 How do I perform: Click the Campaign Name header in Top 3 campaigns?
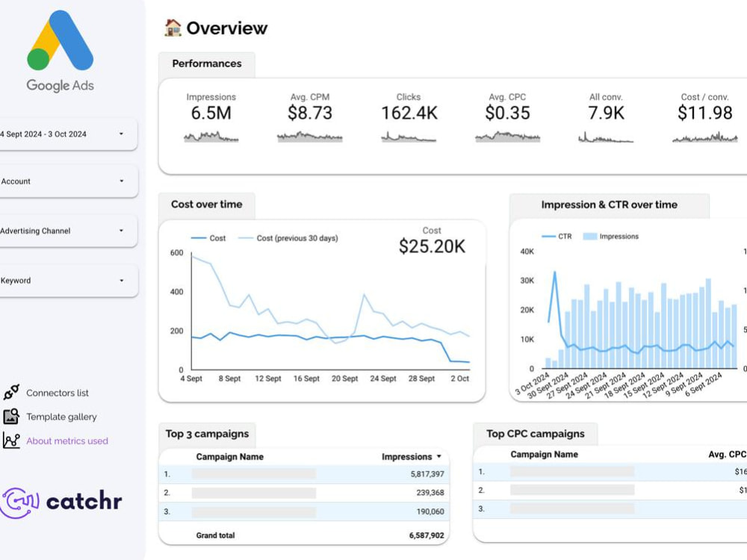229,457
